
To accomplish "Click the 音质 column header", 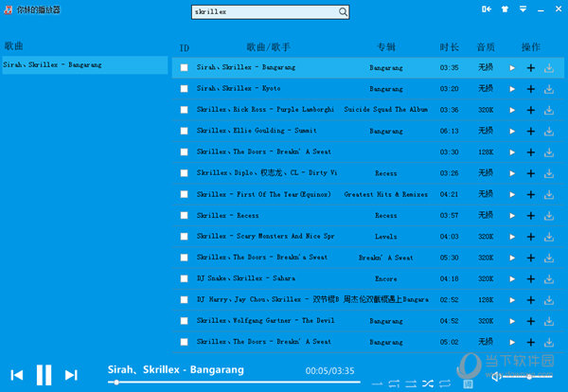I will pos(486,47).
